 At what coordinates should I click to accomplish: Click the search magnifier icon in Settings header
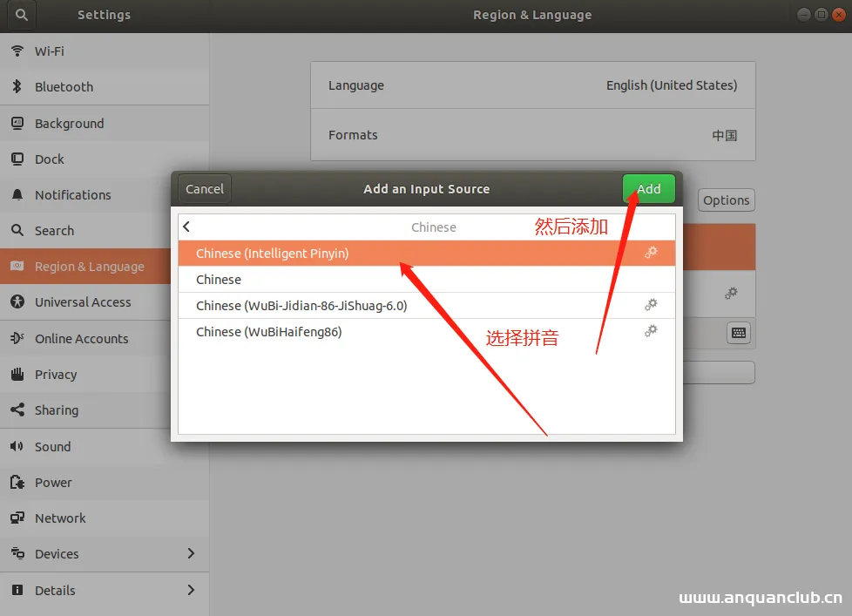(x=19, y=15)
